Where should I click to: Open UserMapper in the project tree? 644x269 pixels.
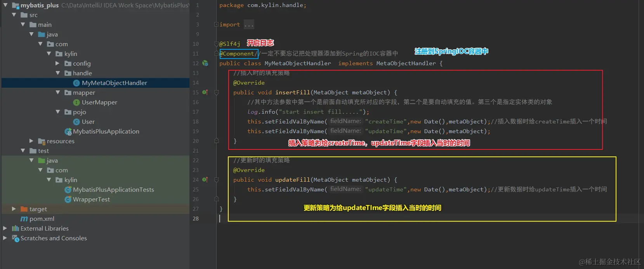(x=99, y=102)
